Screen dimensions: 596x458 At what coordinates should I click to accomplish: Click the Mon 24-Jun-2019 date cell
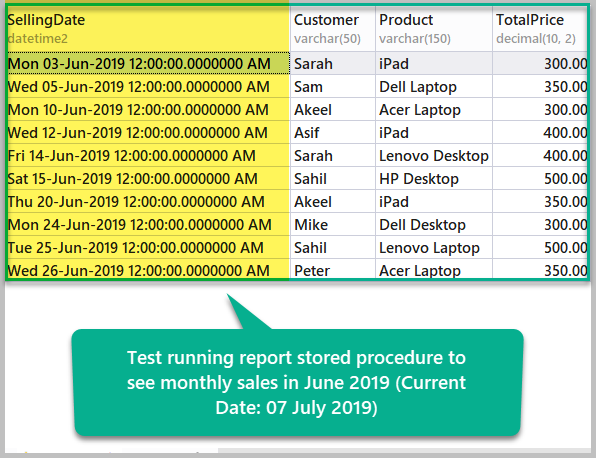point(148,225)
